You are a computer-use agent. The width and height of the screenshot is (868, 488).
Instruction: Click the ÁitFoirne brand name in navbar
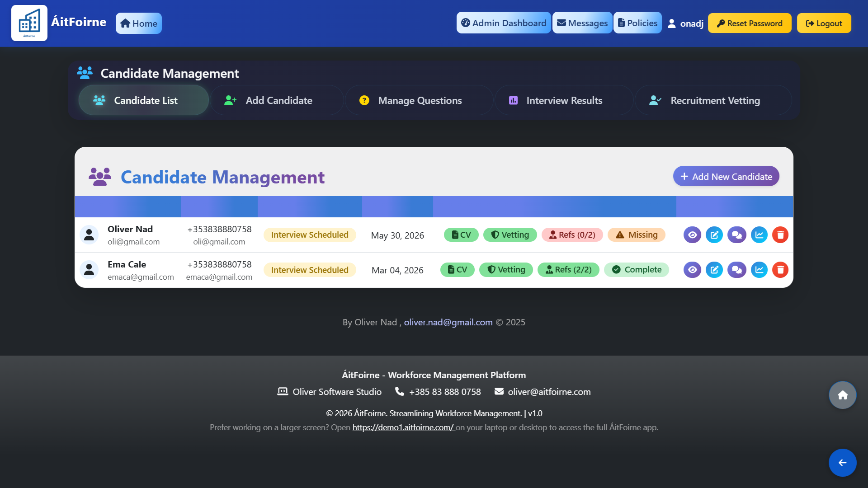[x=79, y=22]
